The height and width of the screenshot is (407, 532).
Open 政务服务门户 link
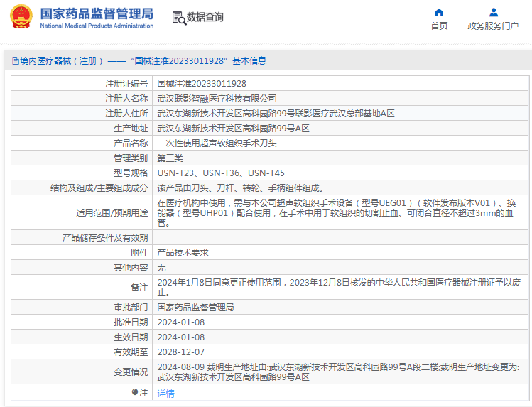(x=493, y=26)
